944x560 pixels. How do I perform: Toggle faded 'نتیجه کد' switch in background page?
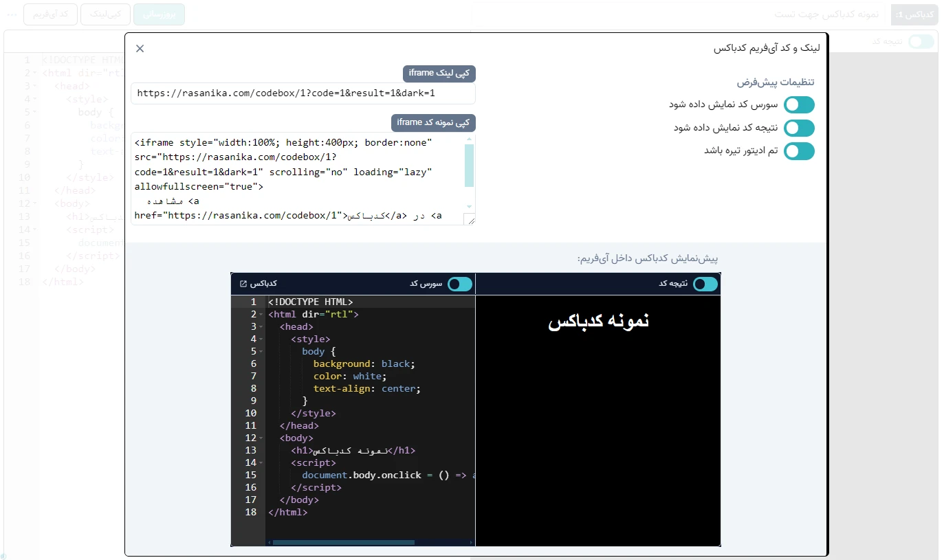click(921, 41)
